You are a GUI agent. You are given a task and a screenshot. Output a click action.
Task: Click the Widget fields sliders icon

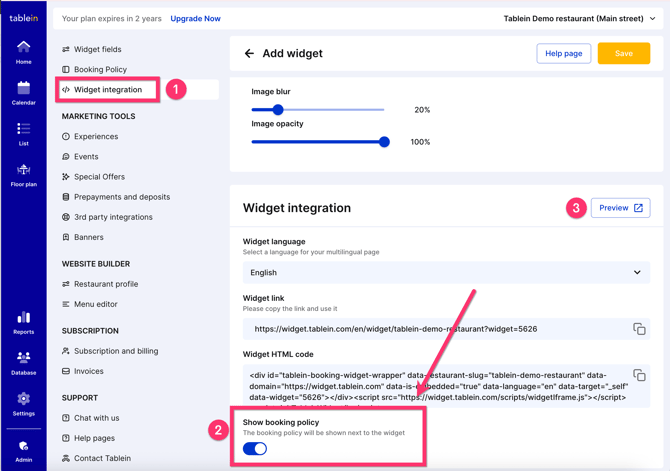click(65, 49)
